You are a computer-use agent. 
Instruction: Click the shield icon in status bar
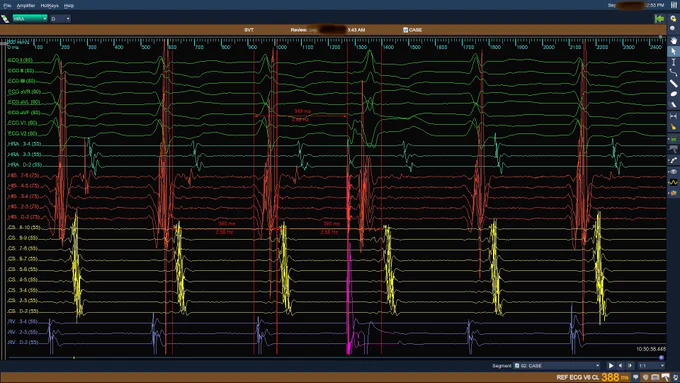[646, 377]
